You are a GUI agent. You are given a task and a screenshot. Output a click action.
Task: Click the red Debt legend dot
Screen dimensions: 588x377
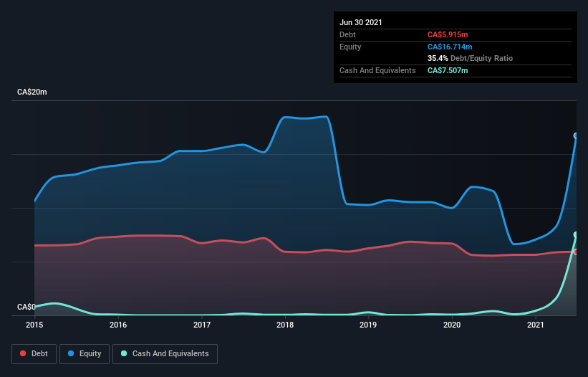click(23, 353)
